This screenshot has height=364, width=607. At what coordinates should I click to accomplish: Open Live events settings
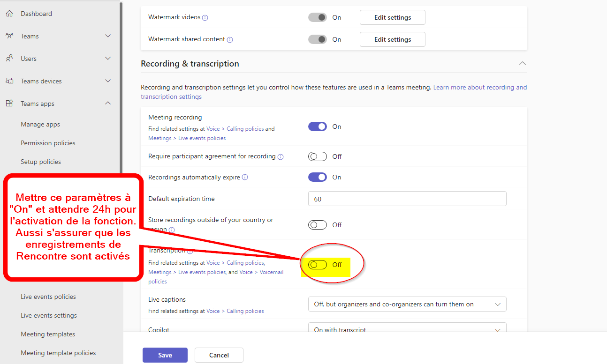(49, 315)
